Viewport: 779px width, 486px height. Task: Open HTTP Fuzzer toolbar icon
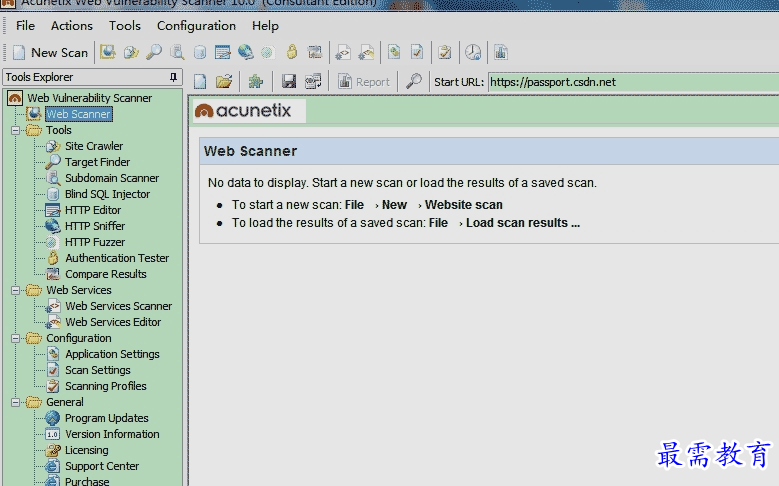coord(268,52)
